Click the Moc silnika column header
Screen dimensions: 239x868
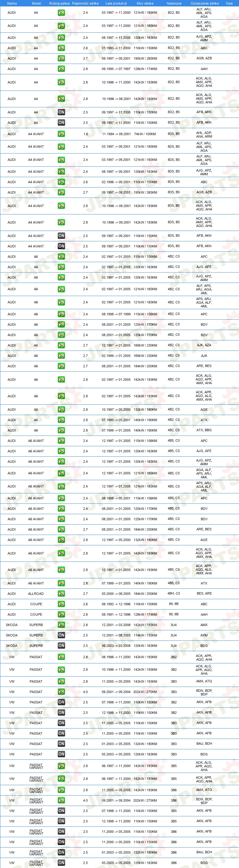pyautogui.click(x=145, y=3)
